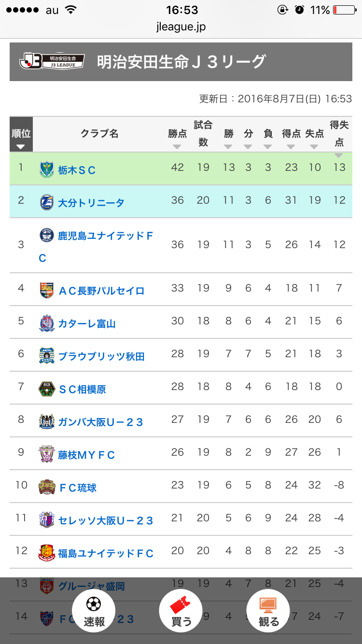Tap the FC Ryukyu crest icon
This screenshot has height=644, width=362.
point(47,487)
